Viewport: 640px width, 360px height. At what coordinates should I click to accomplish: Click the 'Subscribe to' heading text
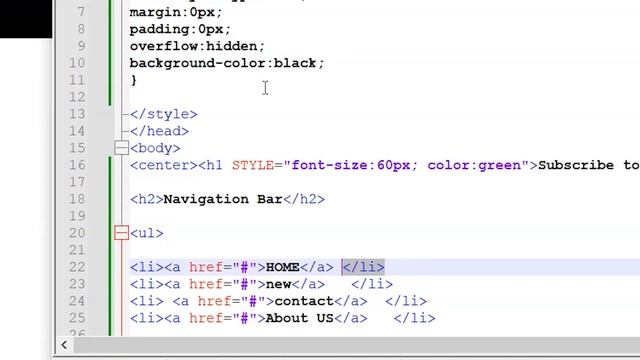pyautogui.click(x=589, y=165)
